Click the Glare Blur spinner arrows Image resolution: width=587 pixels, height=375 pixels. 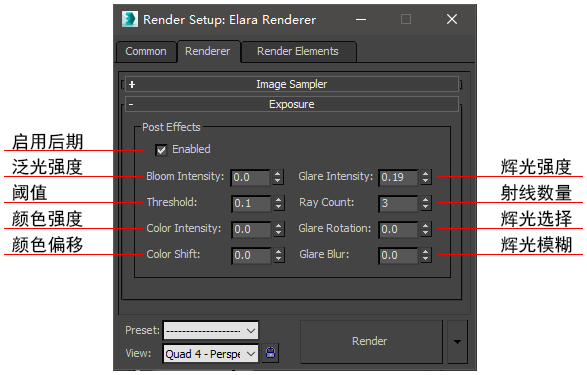pos(425,255)
